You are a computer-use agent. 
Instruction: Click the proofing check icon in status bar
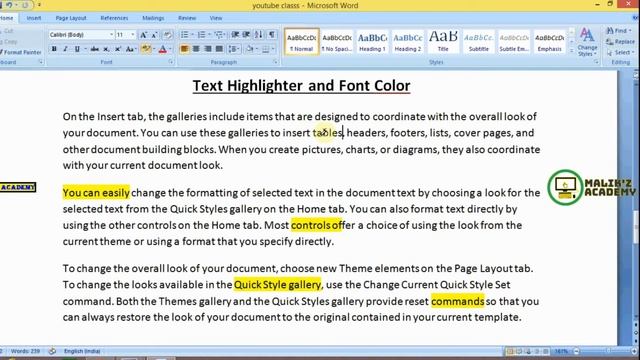tap(52, 351)
